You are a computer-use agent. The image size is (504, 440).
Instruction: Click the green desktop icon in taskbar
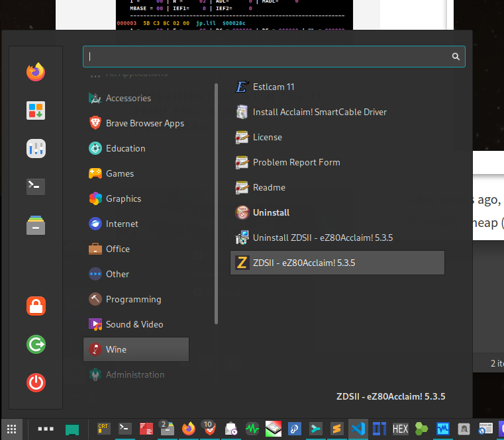tap(72, 429)
